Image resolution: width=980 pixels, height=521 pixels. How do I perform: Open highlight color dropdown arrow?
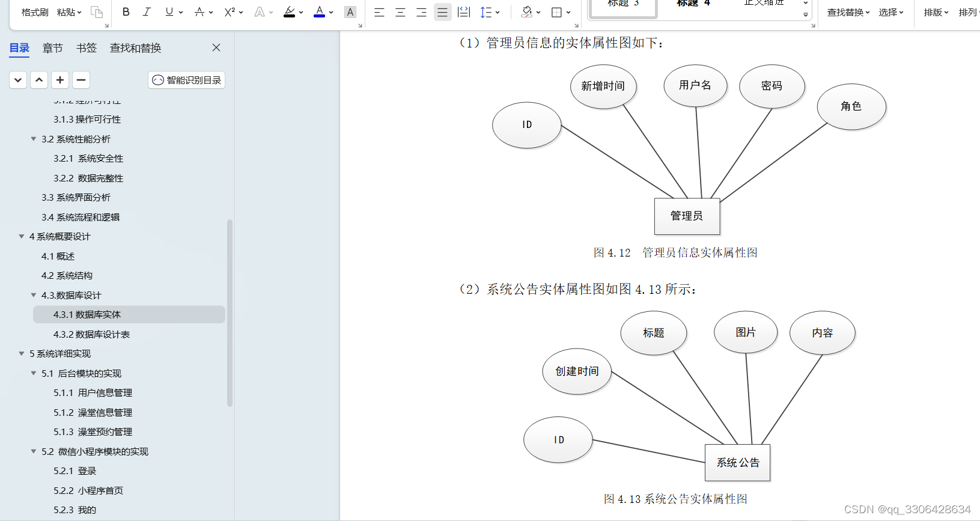point(301,13)
